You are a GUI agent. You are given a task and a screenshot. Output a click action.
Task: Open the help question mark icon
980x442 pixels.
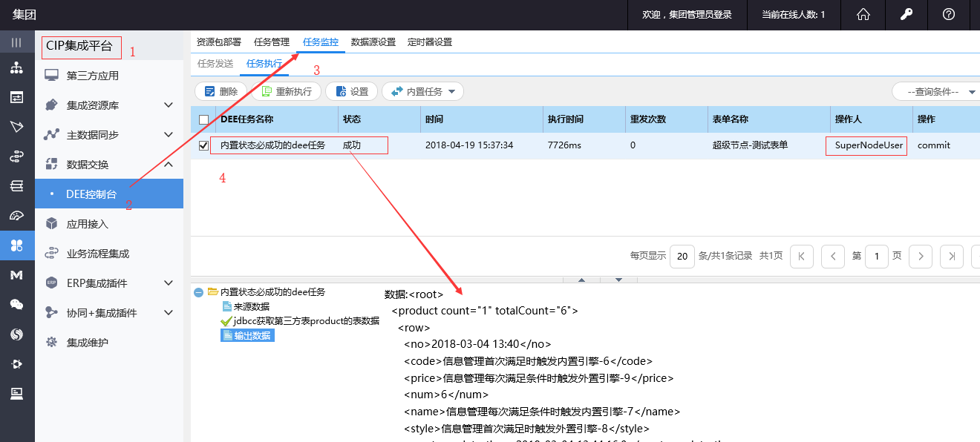click(948, 15)
